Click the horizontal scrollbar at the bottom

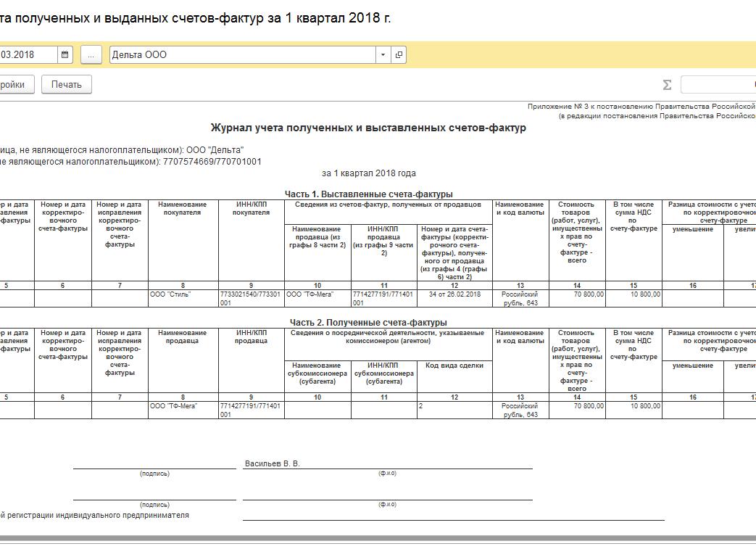click(x=378, y=538)
